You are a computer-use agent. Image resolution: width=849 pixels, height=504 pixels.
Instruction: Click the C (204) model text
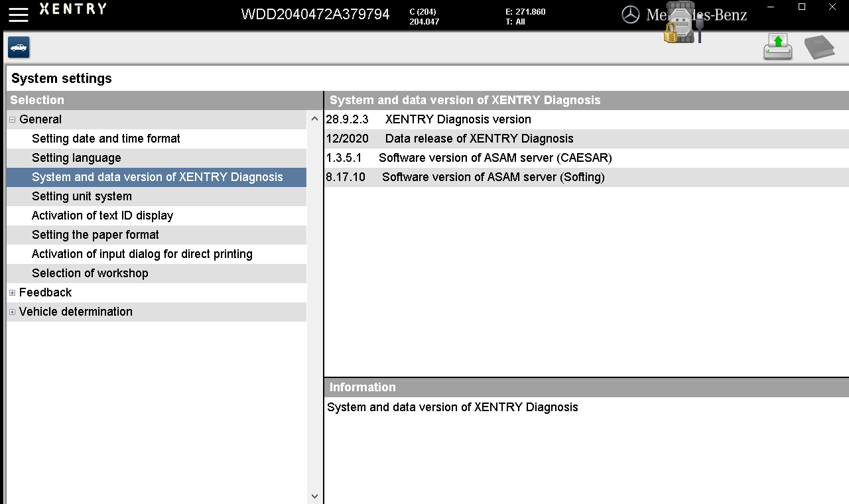423,12
